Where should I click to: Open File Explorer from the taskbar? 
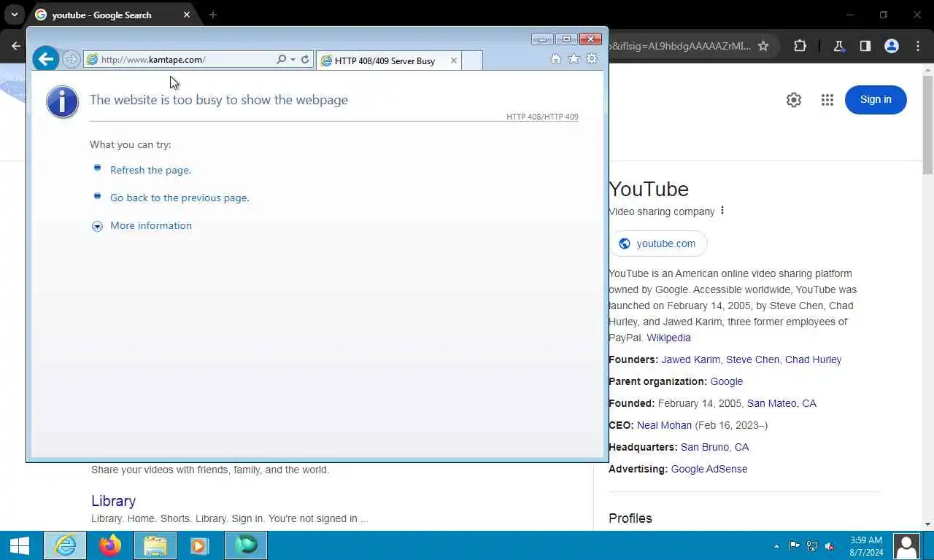155,545
